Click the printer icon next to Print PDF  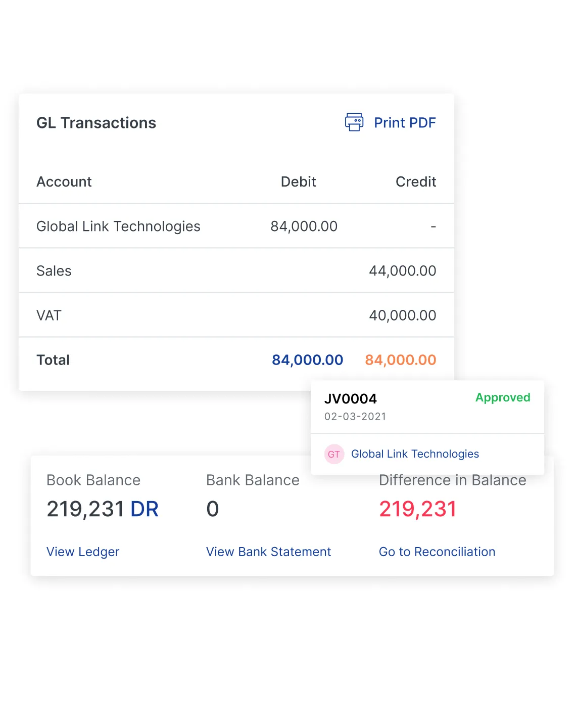[x=354, y=122]
